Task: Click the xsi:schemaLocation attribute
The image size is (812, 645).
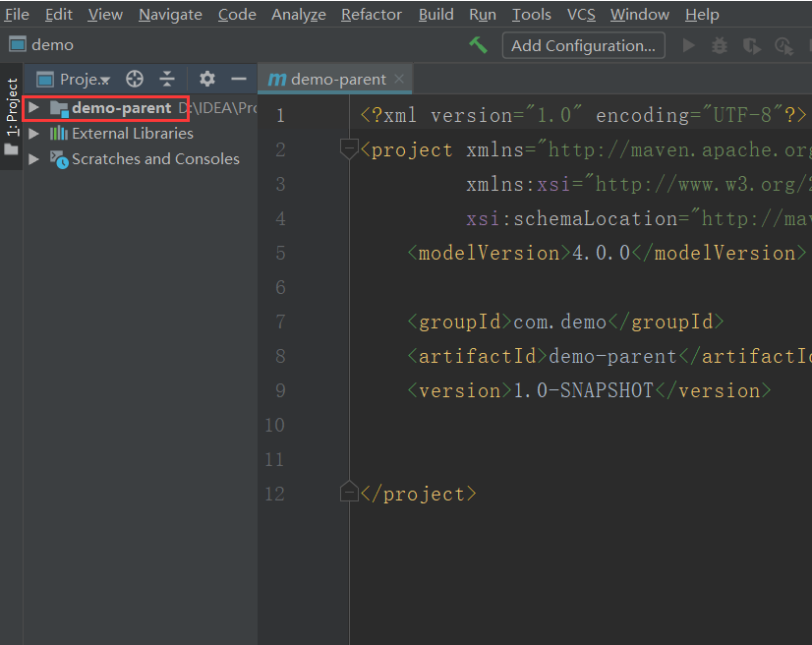Action: pyautogui.click(x=572, y=218)
